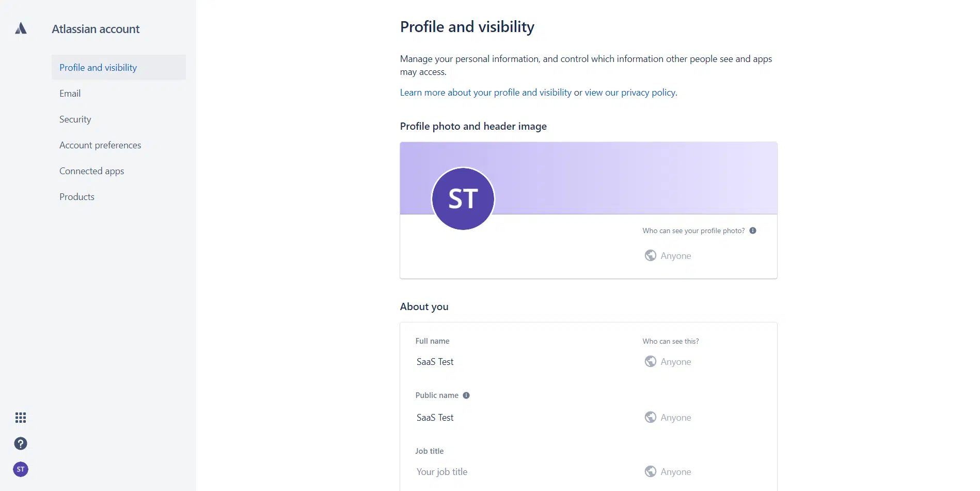Navigate to Connected apps
The height and width of the screenshot is (491, 980).
click(92, 171)
